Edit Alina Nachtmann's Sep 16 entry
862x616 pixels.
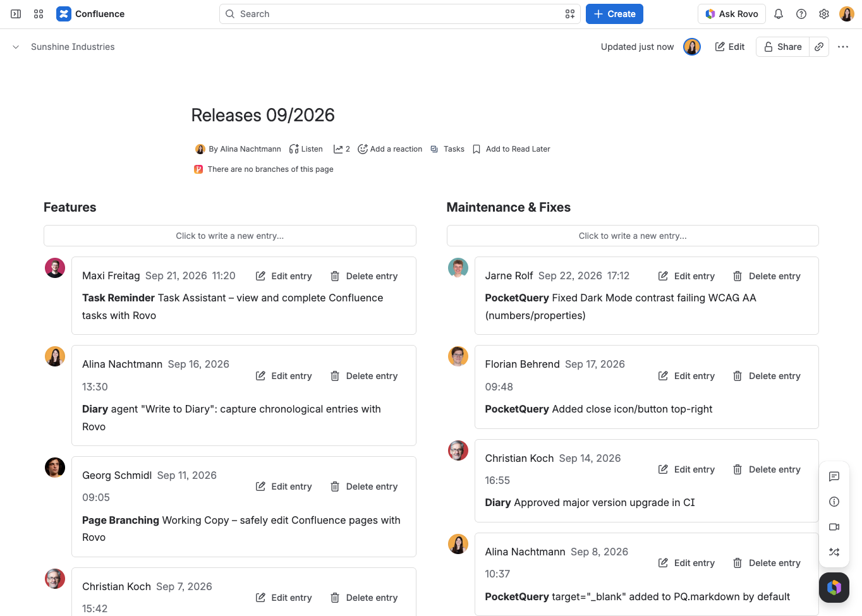[x=284, y=376]
